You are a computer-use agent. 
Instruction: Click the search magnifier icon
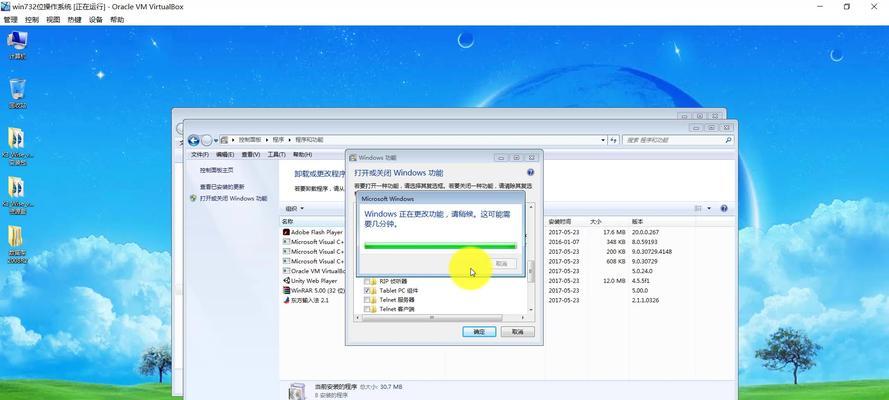[729, 140]
